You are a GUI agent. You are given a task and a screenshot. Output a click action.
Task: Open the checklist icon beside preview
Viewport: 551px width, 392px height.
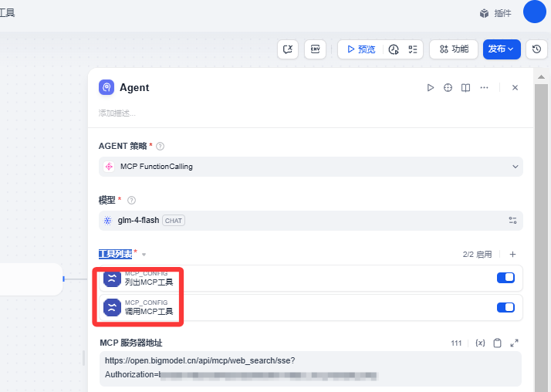[413, 49]
